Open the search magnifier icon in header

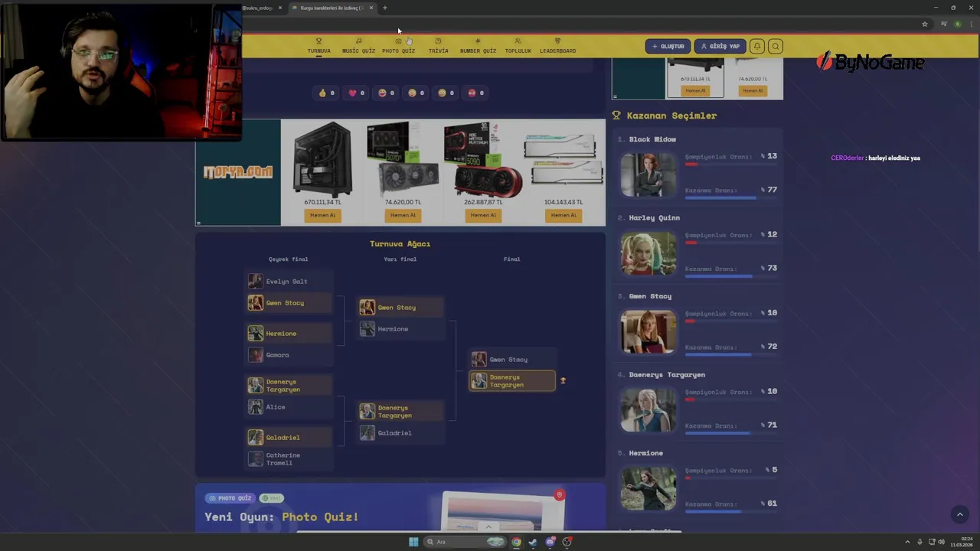775,46
